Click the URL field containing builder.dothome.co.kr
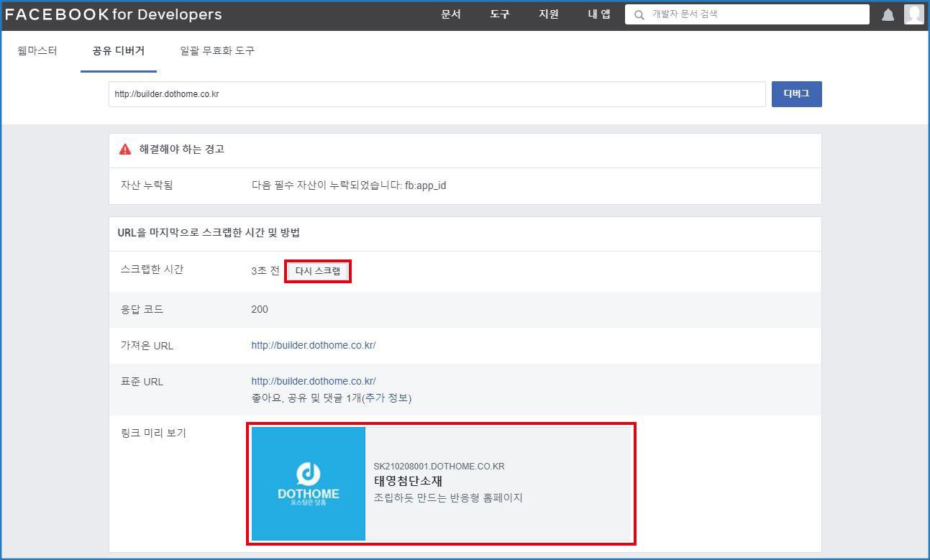Screen dimensions: 930x560 tap(437, 94)
